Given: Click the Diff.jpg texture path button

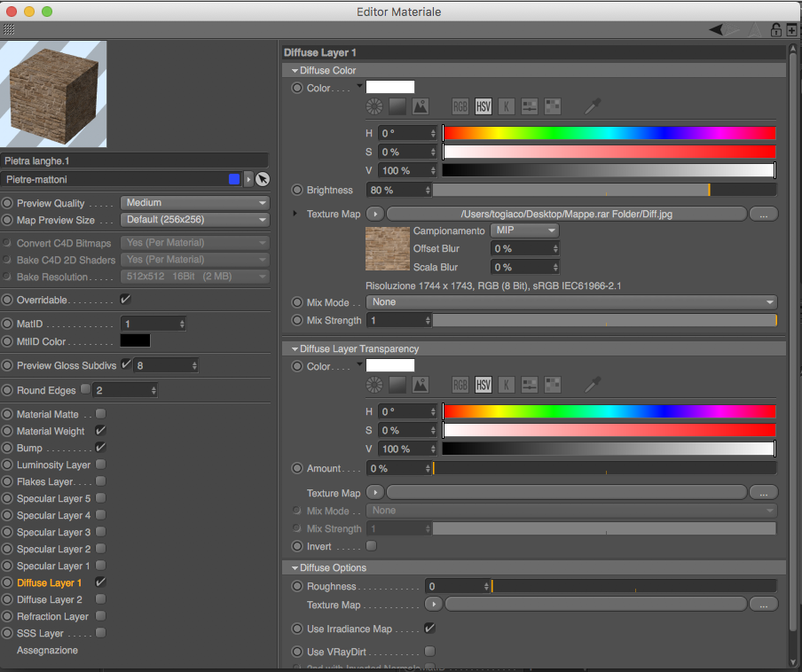Looking at the screenshot, I should pos(566,214).
